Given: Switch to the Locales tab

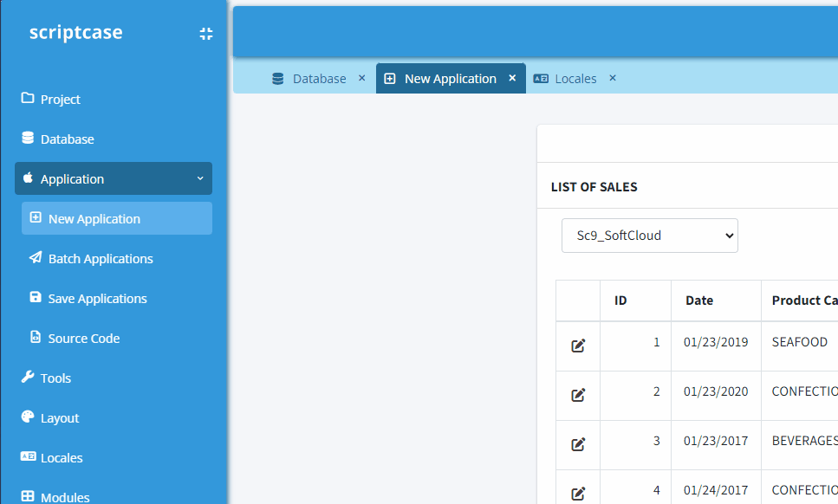Looking at the screenshot, I should pyautogui.click(x=575, y=79).
